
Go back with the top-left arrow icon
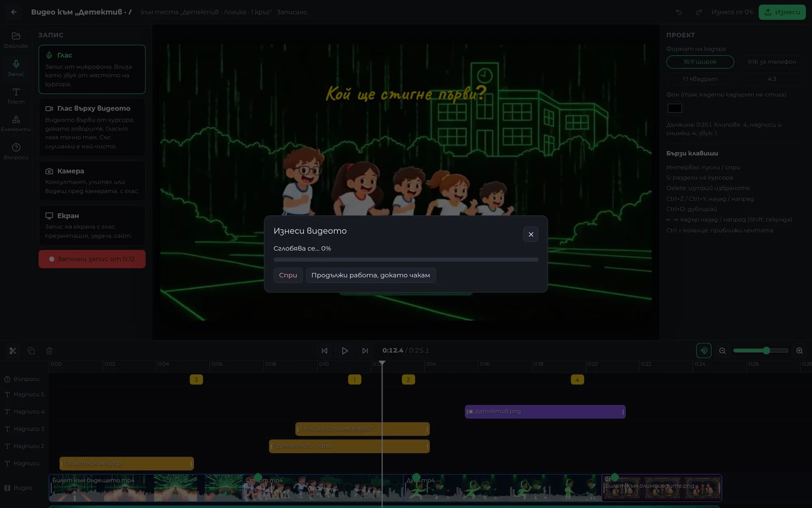click(x=14, y=12)
